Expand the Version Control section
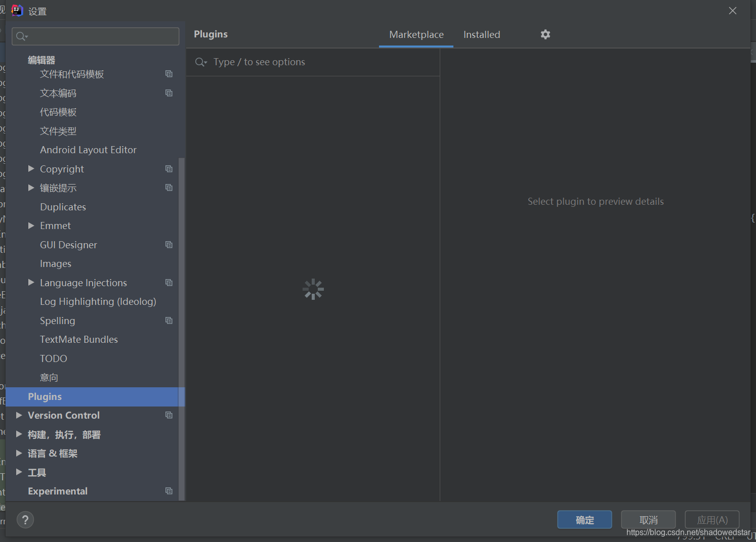The image size is (756, 542). point(19,415)
